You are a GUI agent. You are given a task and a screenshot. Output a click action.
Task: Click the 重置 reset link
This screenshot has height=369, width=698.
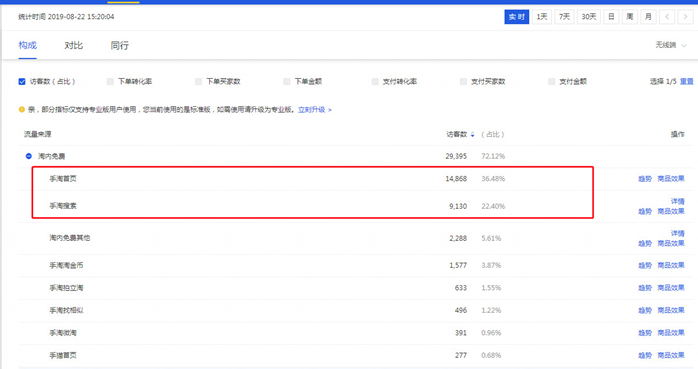(686, 81)
